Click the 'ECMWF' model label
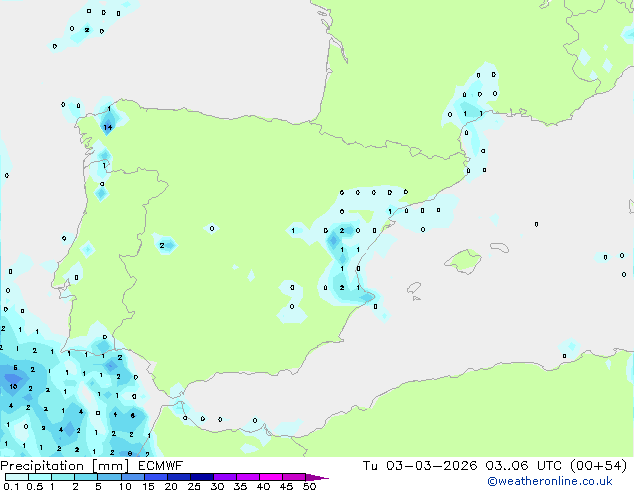The width and height of the screenshot is (634, 490). (x=160, y=466)
